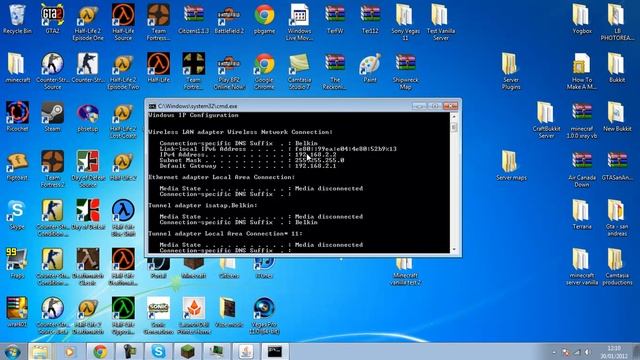Select the Battlefield 2 shortcut
The image size is (640, 360).
tap(229, 19)
